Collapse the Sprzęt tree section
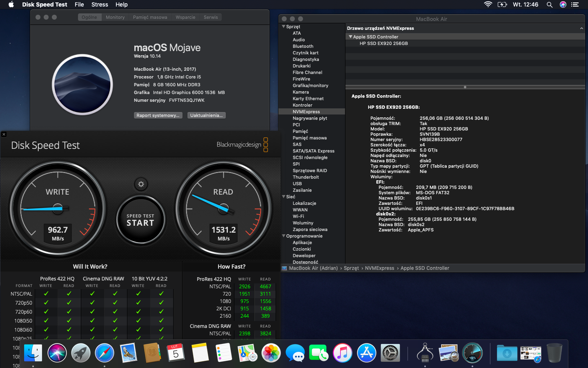 [284, 27]
